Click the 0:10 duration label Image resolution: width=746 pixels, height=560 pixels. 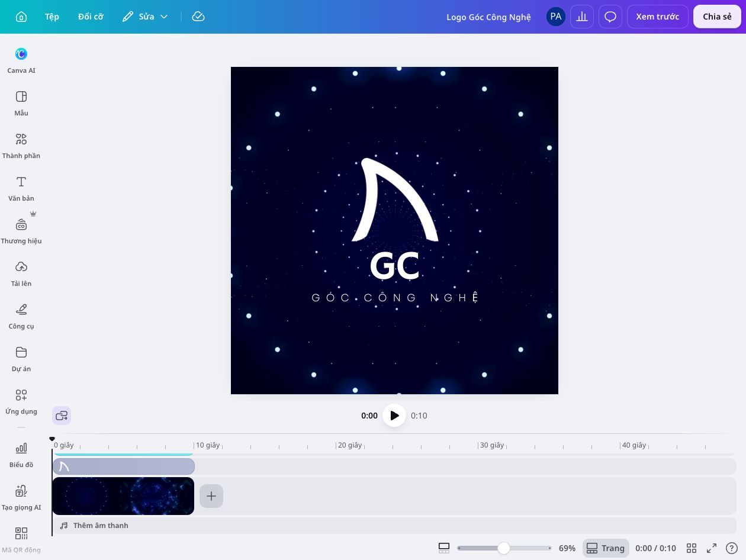point(419,416)
